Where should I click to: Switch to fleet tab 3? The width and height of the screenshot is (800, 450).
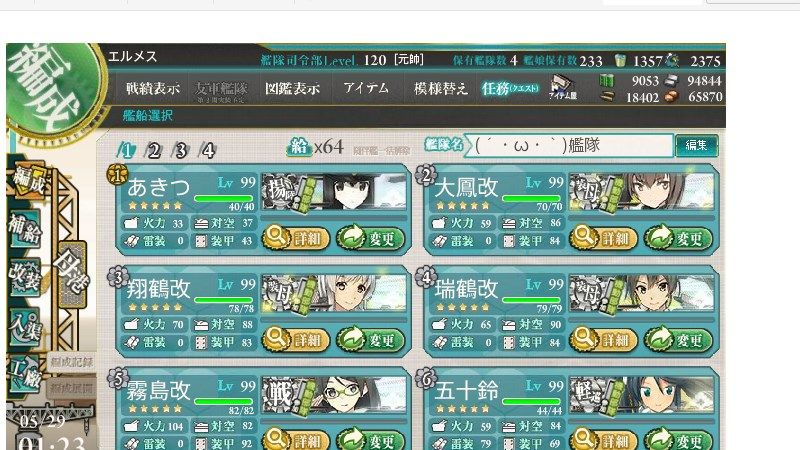click(x=180, y=151)
